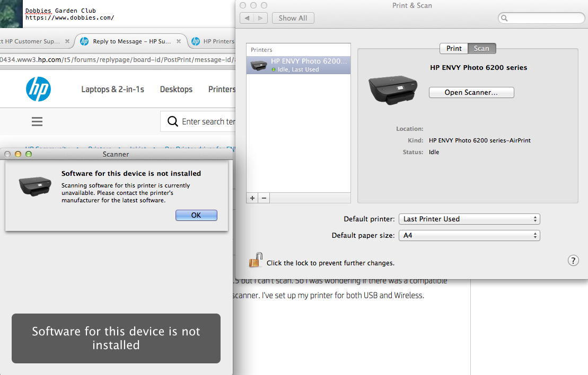Screen dimensions: 588x375
Task: Remove printer with the minus button
Action: point(264,198)
